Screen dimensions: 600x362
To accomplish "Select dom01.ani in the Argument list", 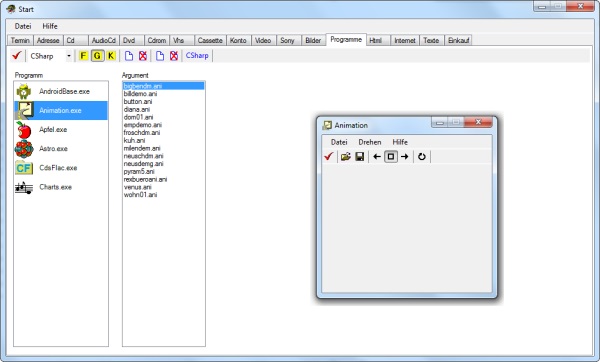I will (163, 117).
